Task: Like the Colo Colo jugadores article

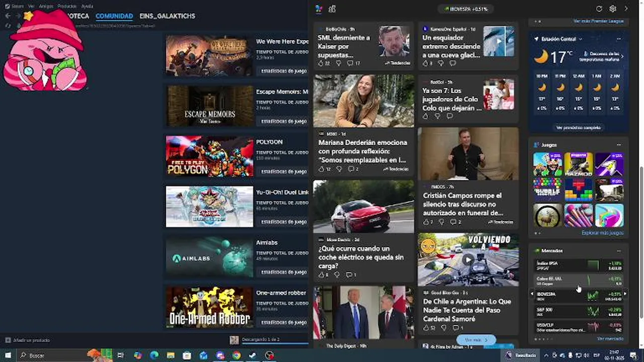Action: (x=426, y=116)
